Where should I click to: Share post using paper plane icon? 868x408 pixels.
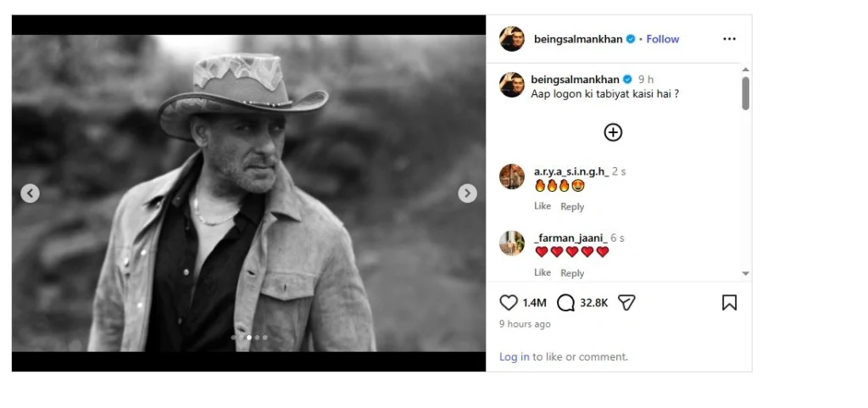626,302
